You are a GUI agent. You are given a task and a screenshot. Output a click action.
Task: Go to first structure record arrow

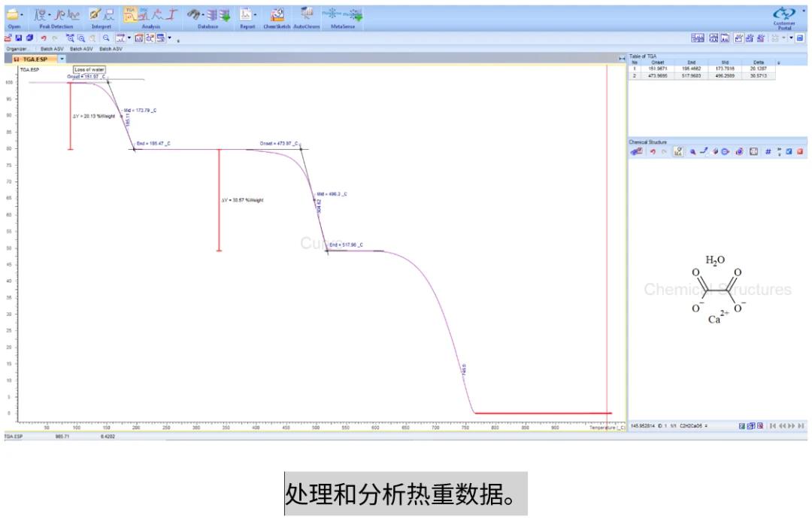pyautogui.click(x=773, y=426)
